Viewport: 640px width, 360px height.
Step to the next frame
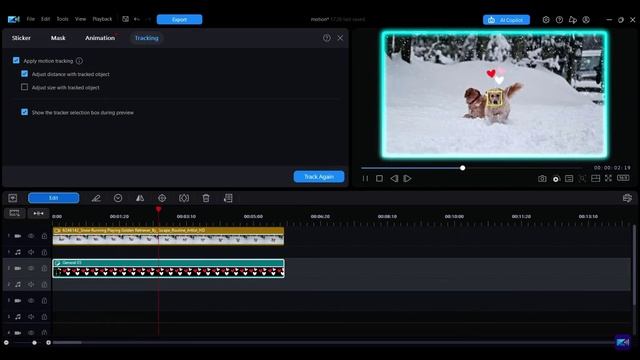[407, 178]
